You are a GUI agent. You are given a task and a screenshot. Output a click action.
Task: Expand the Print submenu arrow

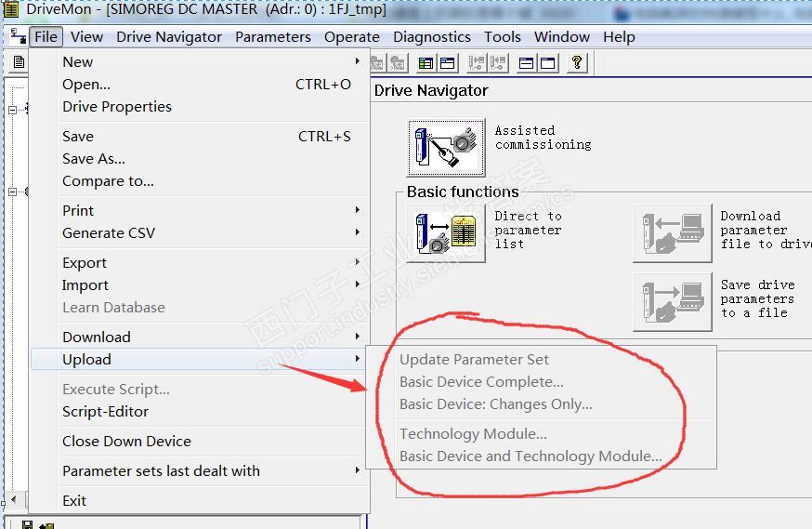[358, 210]
